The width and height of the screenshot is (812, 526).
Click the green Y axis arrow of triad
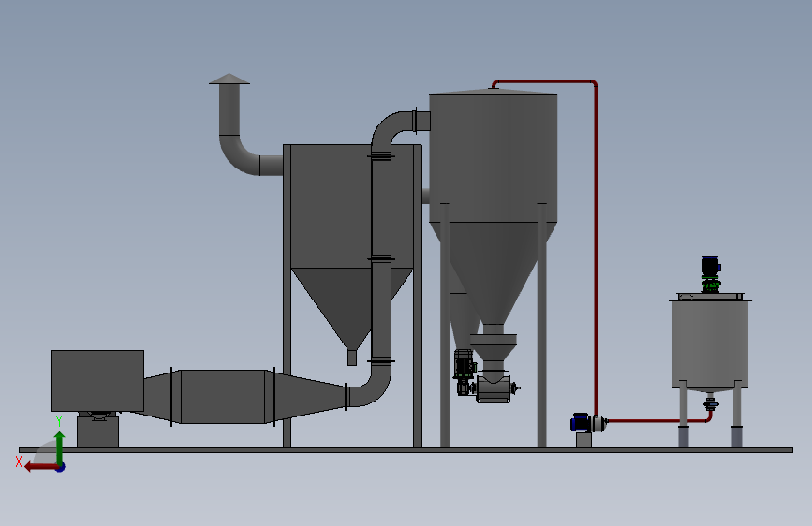[60, 447]
